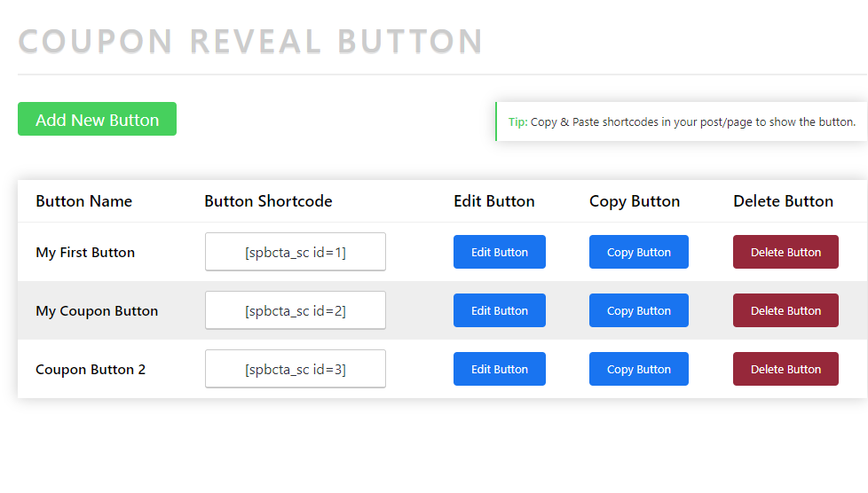Click the green Add New Button
Viewport: 868px width, 493px height.
coord(97,120)
